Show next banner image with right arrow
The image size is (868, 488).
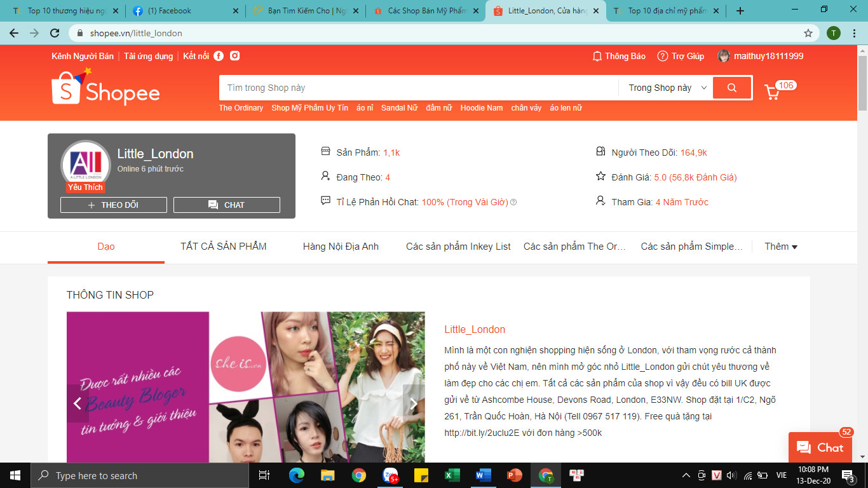tap(414, 403)
